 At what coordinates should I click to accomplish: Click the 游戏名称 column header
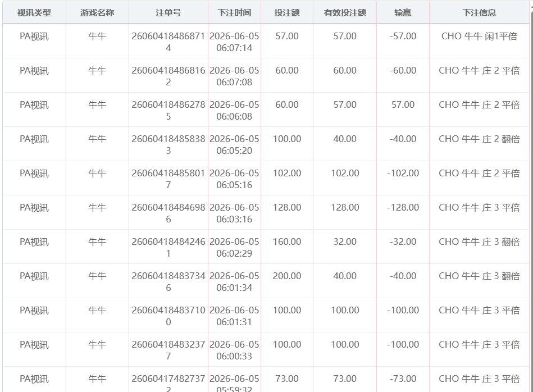coord(97,12)
